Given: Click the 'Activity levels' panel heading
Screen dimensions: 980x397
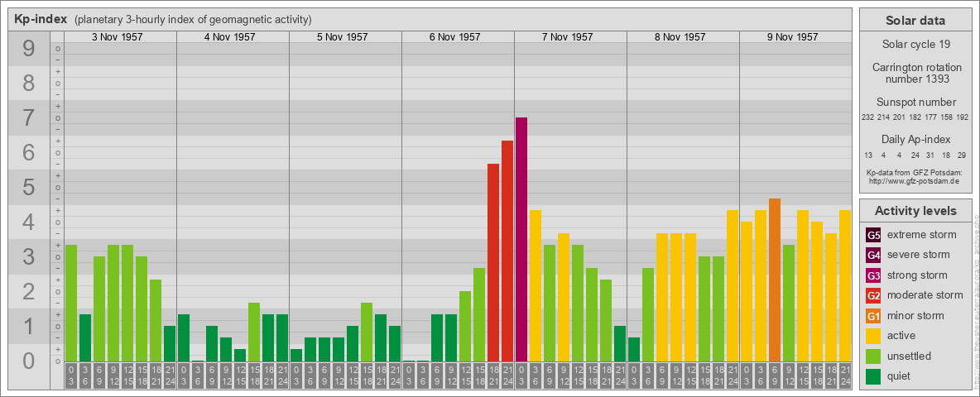Looking at the screenshot, I should pyautogui.click(x=915, y=211).
